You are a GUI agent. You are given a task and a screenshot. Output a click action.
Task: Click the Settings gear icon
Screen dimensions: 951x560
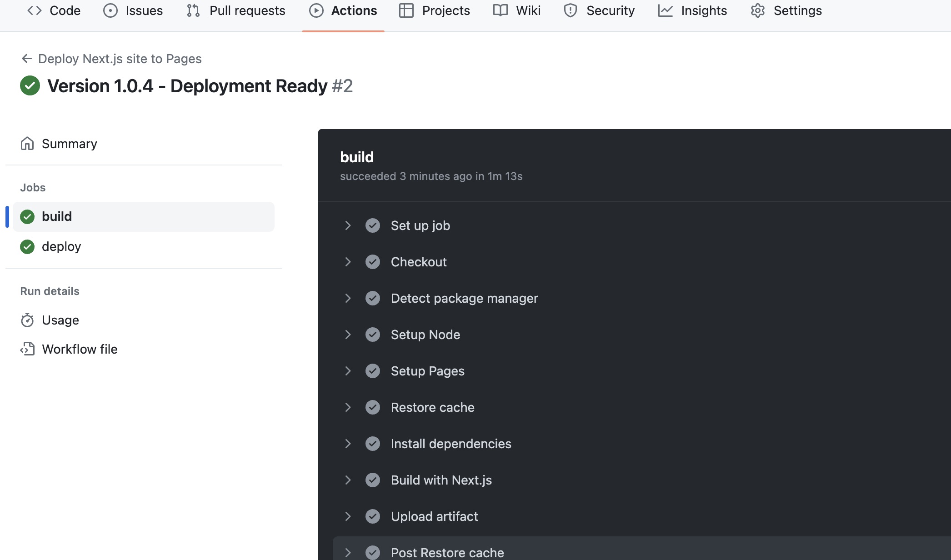[x=757, y=10]
